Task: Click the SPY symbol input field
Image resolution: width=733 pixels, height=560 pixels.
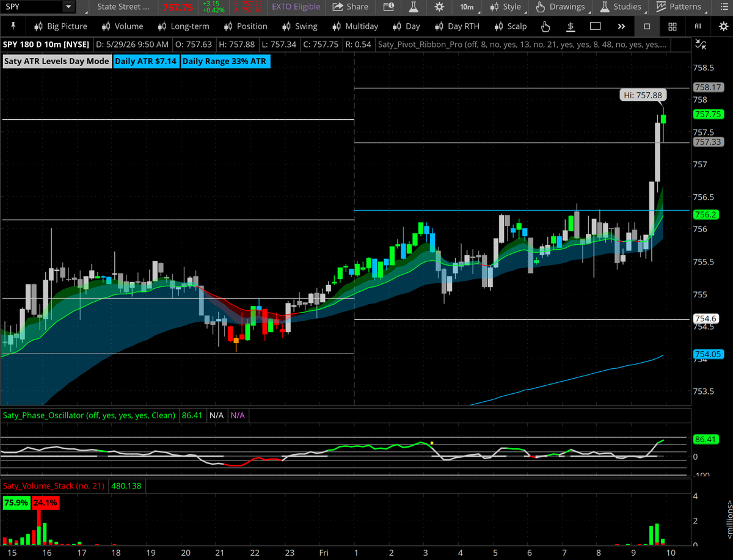Action: click(x=32, y=7)
